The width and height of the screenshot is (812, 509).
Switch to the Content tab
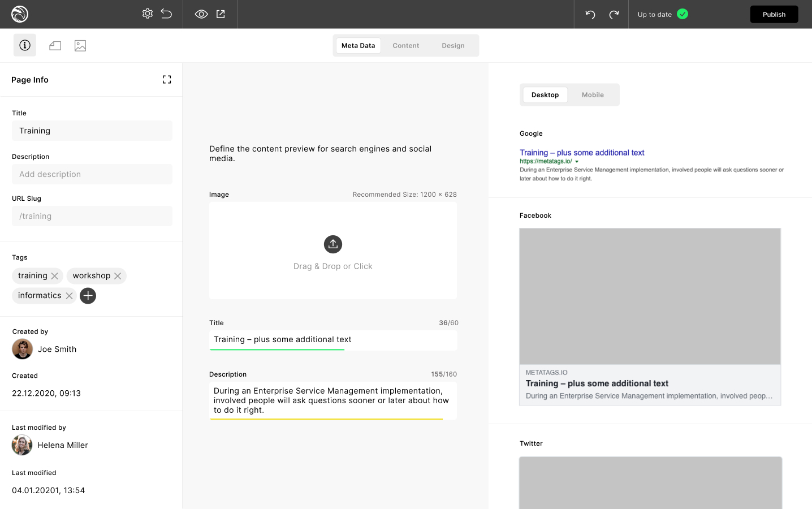(x=405, y=46)
